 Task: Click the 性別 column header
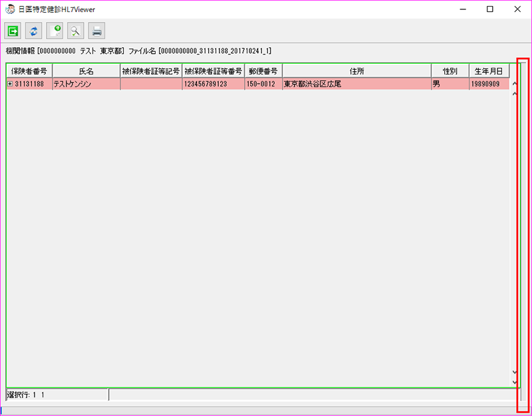[450, 71]
